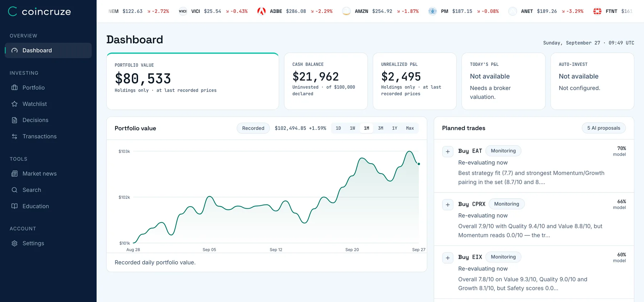Select the 1M chart range

(366, 128)
